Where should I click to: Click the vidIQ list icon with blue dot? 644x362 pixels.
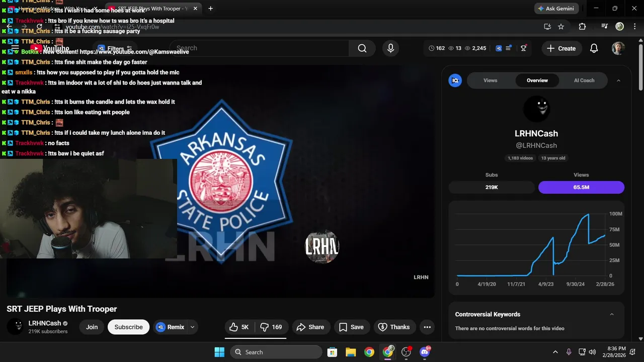pos(509,48)
